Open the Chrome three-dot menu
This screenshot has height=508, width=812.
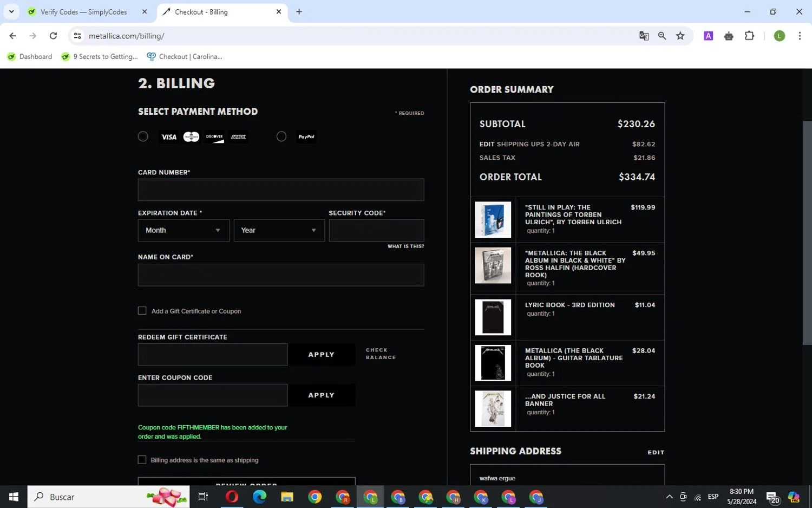[800, 36]
